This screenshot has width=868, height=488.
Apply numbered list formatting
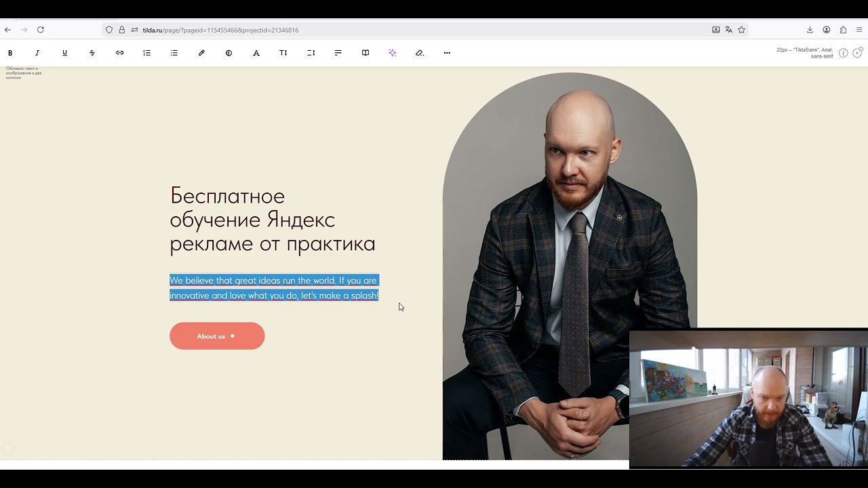click(146, 53)
